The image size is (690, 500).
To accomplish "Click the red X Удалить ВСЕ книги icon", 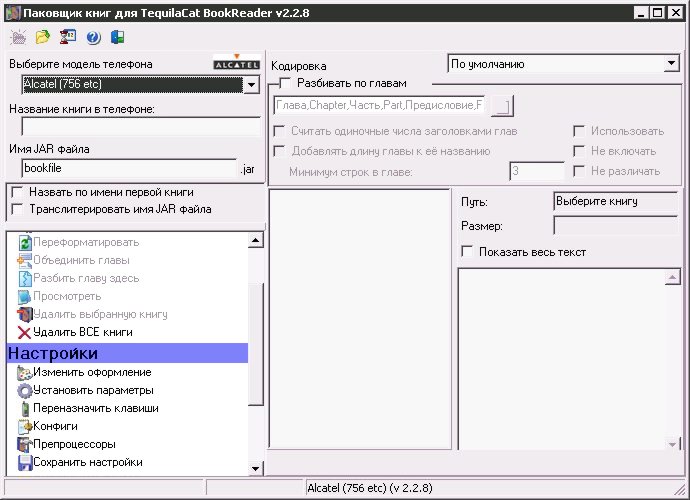I will tap(25, 333).
